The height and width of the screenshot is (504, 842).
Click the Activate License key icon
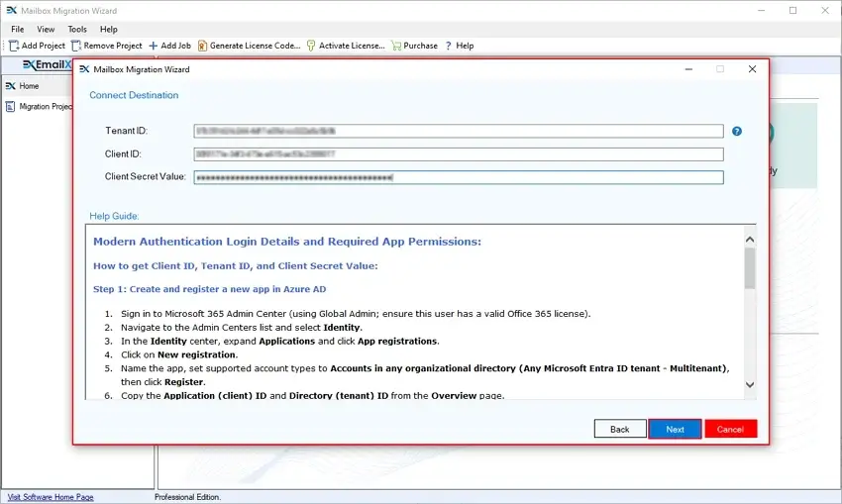click(311, 46)
